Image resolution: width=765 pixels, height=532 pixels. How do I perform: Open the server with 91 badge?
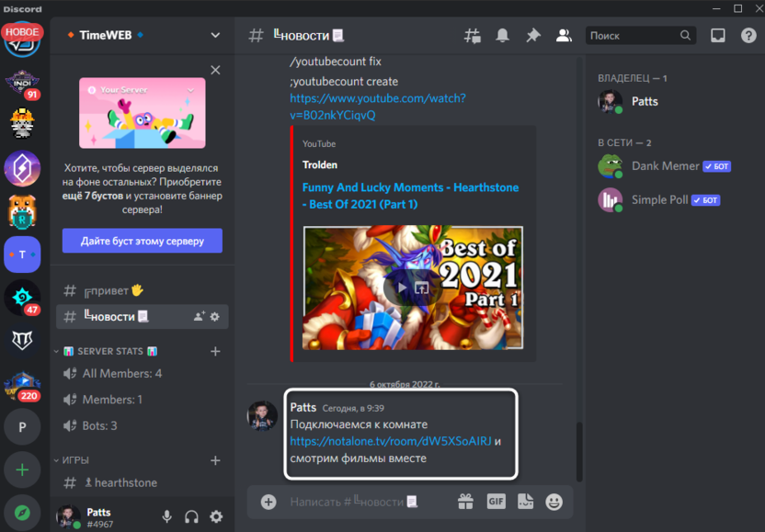pyautogui.click(x=22, y=83)
